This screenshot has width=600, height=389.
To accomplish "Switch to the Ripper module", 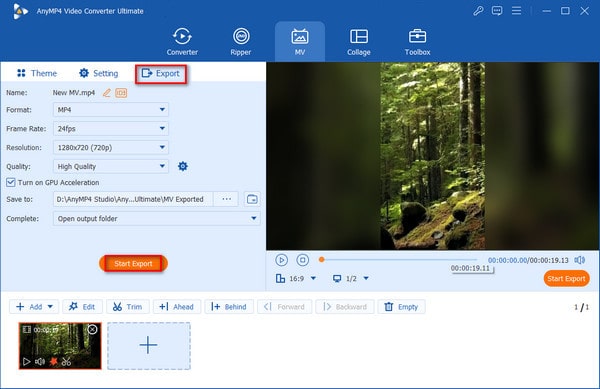I will click(241, 42).
